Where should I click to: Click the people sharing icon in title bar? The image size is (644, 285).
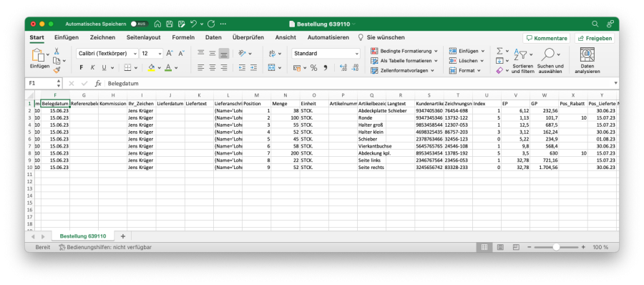point(610,24)
